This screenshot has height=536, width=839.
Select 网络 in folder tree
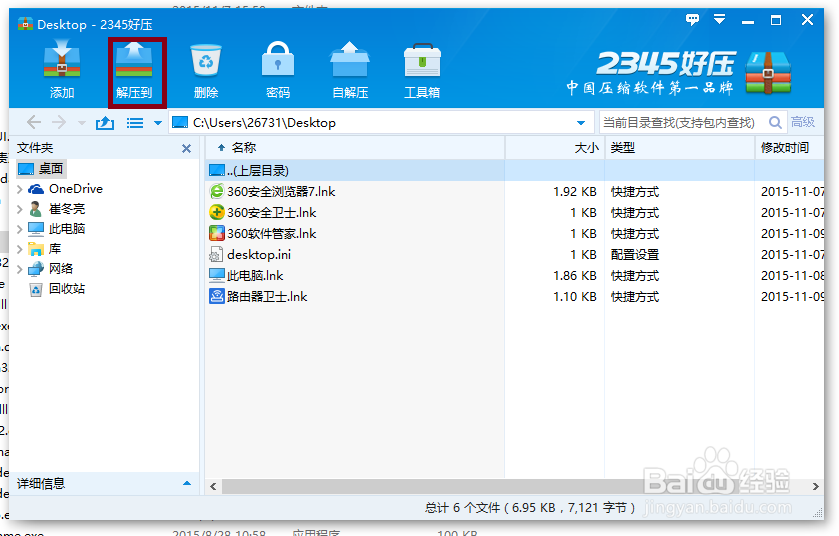point(61,269)
